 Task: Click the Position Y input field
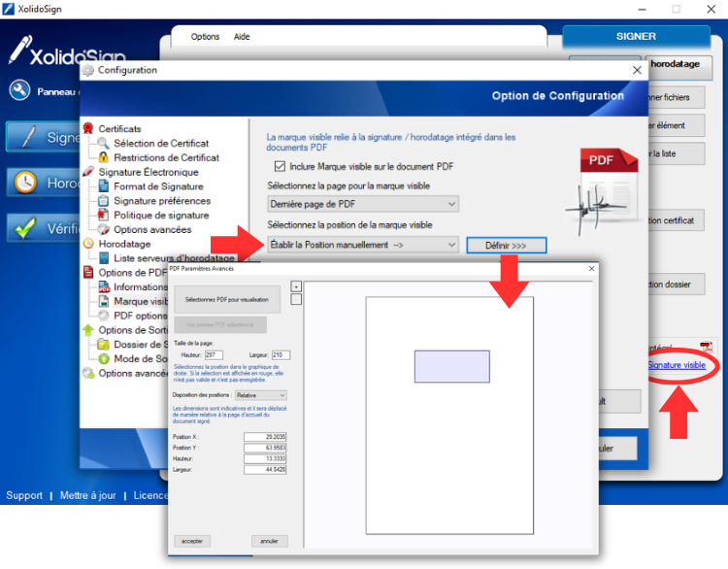265,448
